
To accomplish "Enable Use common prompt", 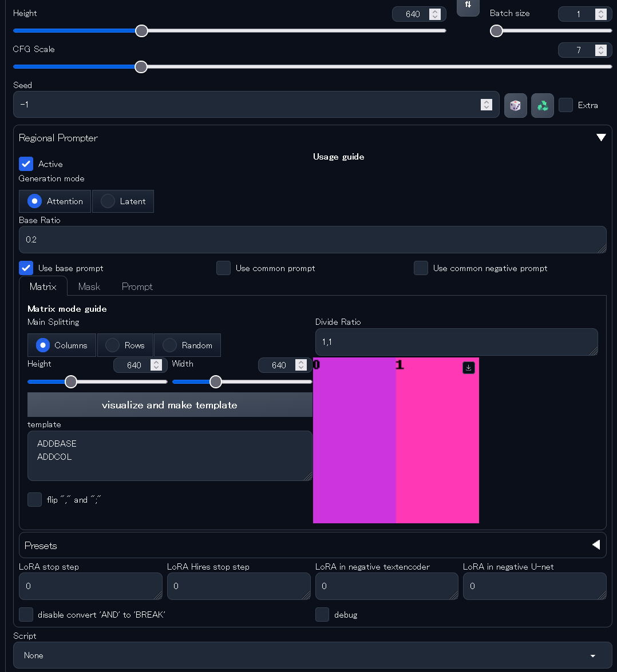I will pos(224,268).
